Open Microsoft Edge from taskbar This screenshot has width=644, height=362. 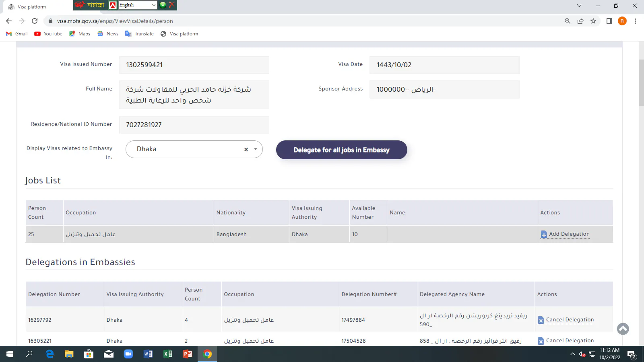(50, 354)
